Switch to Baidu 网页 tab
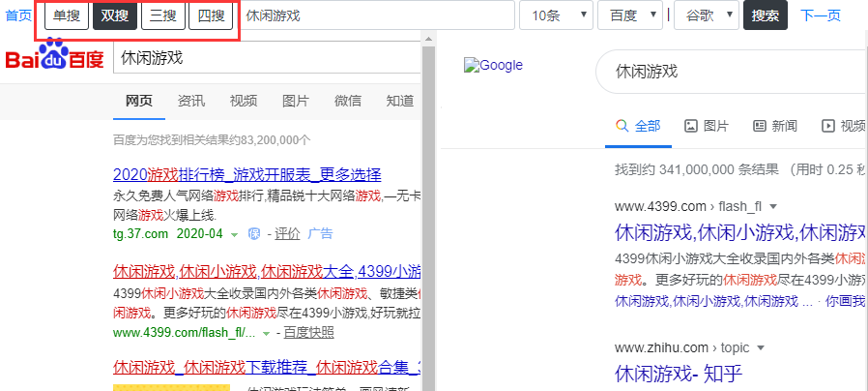 (x=139, y=101)
